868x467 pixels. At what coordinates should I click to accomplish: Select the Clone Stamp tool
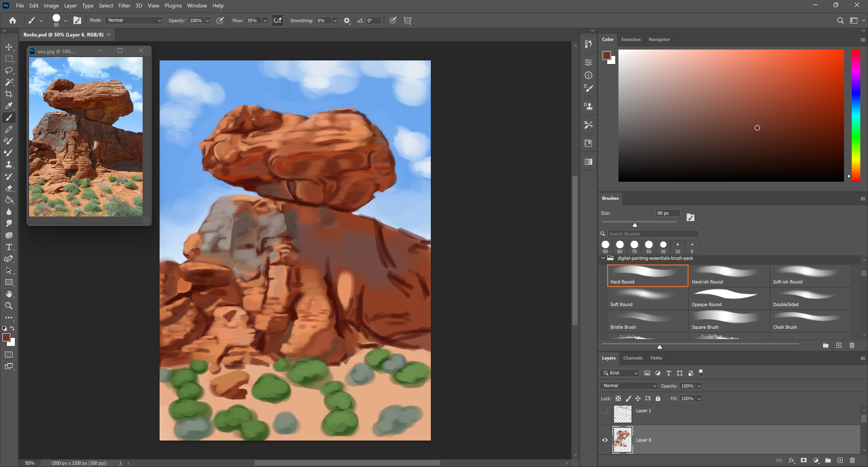point(9,164)
